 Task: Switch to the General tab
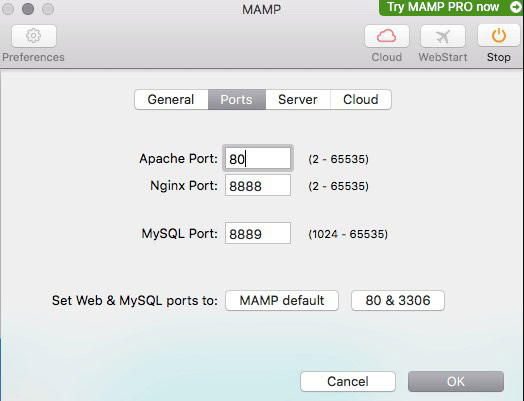171,99
